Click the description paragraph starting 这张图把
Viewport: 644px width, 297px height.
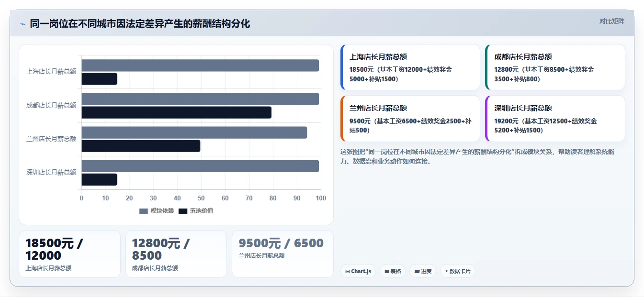(x=477, y=156)
